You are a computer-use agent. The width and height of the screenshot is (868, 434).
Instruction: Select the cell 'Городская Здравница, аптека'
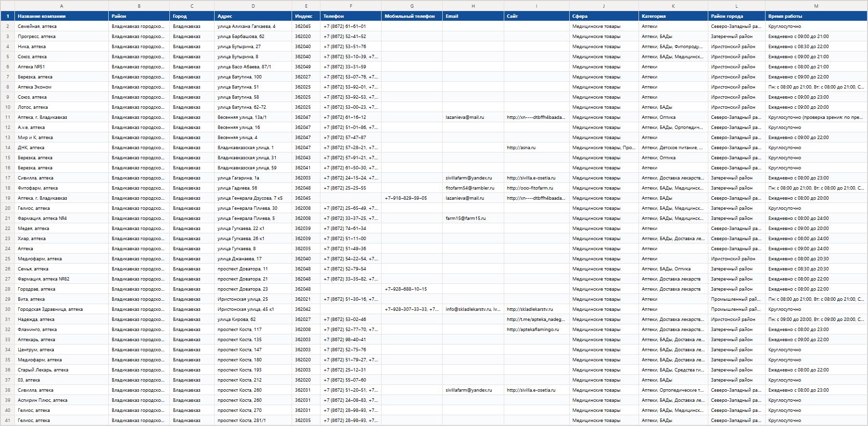coord(62,309)
